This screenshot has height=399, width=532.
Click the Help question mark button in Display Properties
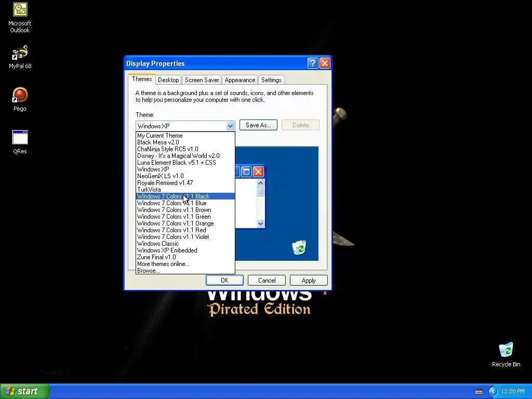tap(312, 63)
